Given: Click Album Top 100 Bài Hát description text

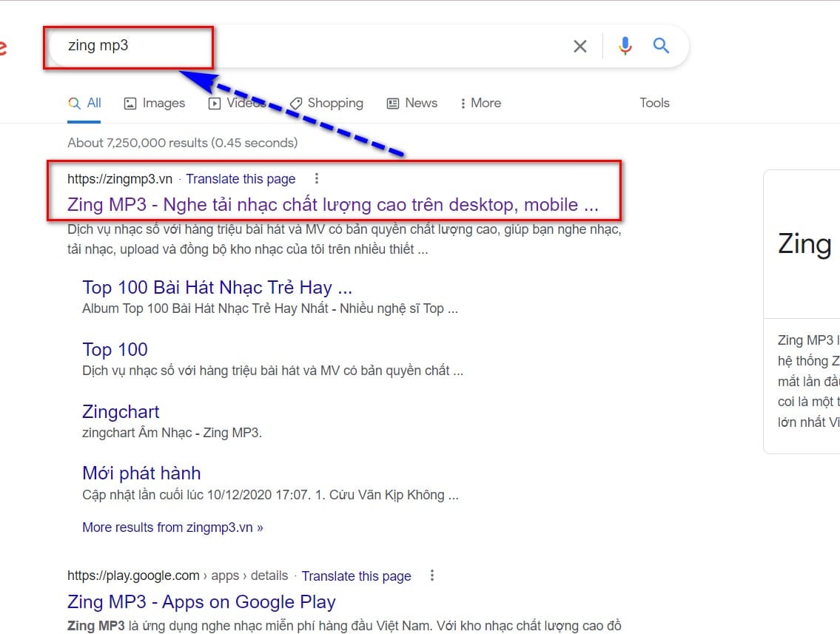Looking at the screenshot, I should pos(270,308).
